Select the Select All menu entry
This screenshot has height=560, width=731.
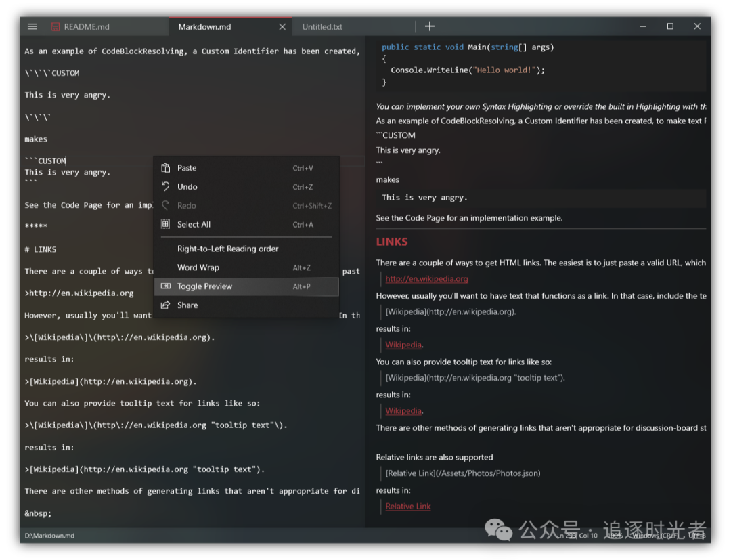coord(246,224)
